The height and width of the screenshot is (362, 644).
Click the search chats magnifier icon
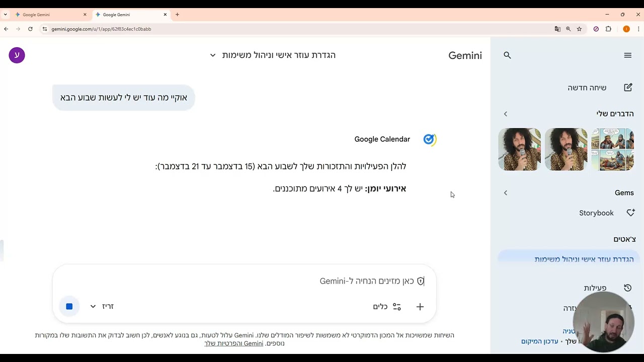coord(507,55)
